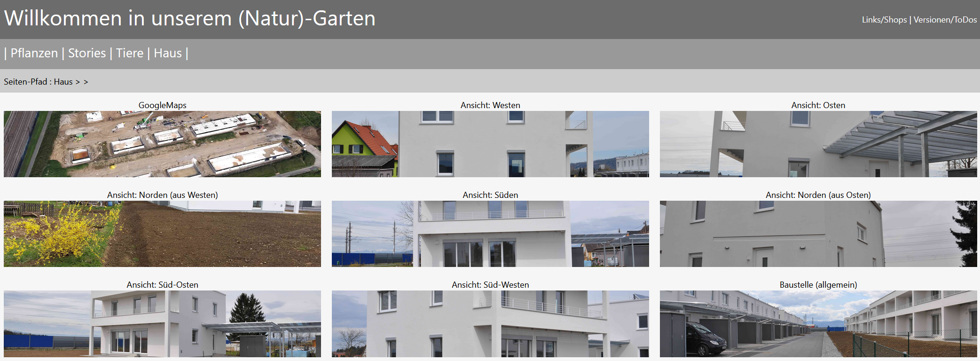Click the caption Ansicht: Süd-Westen
This screenshot has width=980, height=361.
[x=490, y=285]
